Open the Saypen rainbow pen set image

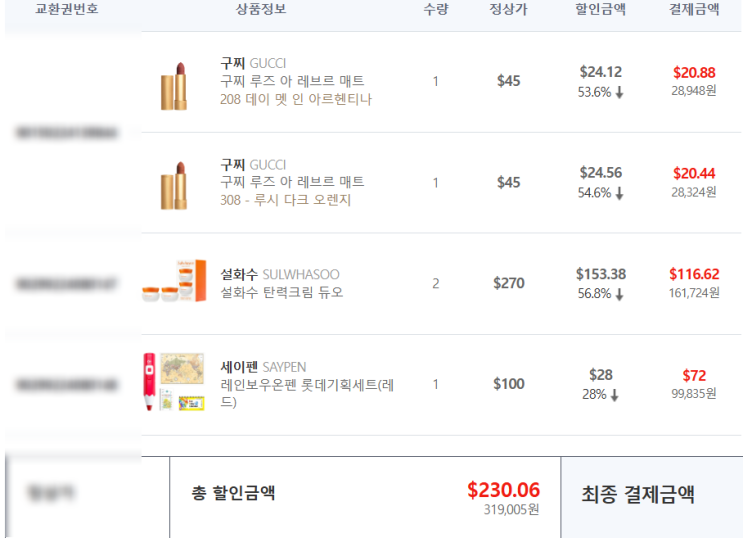174,384
